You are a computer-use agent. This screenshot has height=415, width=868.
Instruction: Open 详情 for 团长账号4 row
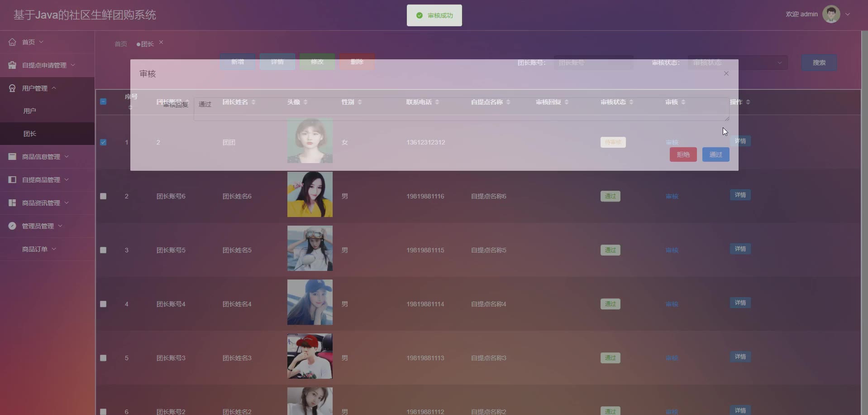740,303
